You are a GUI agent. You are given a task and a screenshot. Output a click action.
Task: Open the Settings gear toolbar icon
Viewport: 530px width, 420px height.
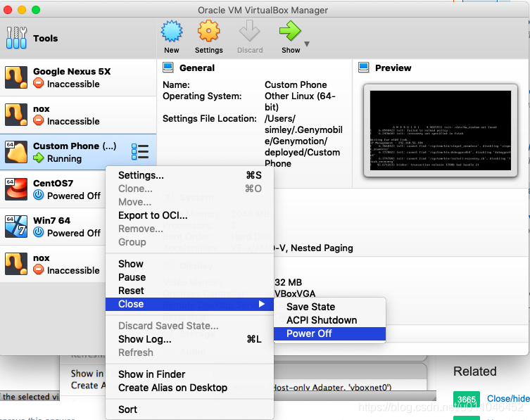click(208, 31)
